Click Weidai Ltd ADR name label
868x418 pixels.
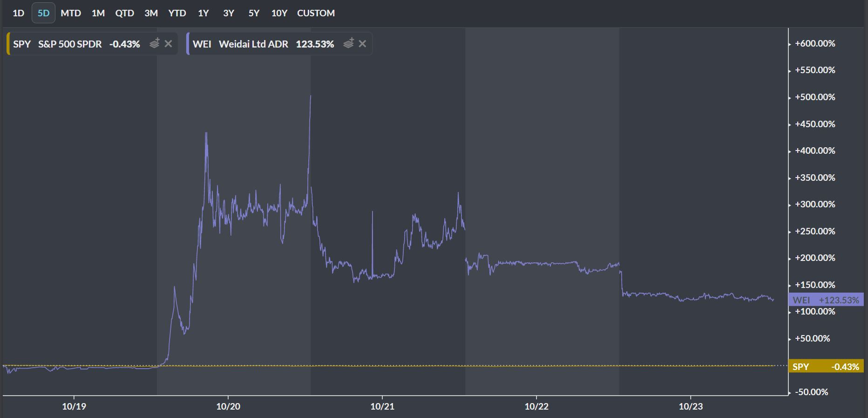click(253, 44)
